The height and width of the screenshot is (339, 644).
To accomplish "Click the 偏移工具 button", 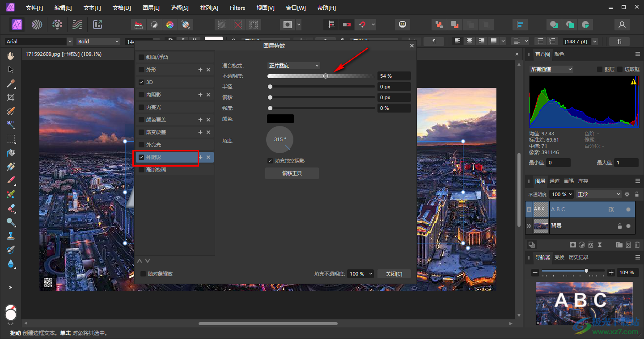I will pos(292,173).
